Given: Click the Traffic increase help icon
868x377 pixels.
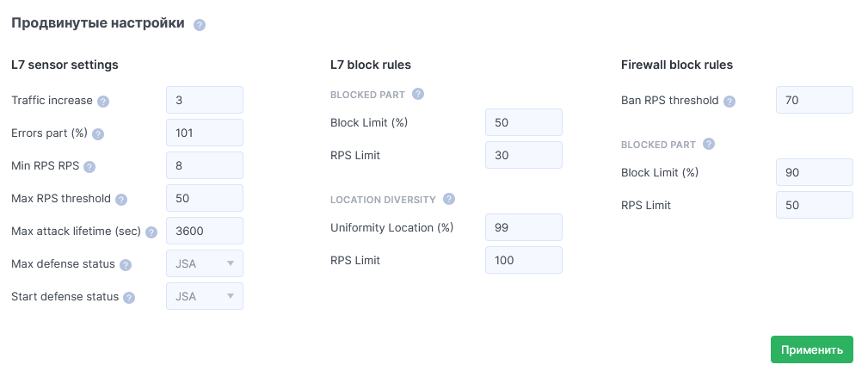Looking at the screenshot, I should (x=103, y=101).
